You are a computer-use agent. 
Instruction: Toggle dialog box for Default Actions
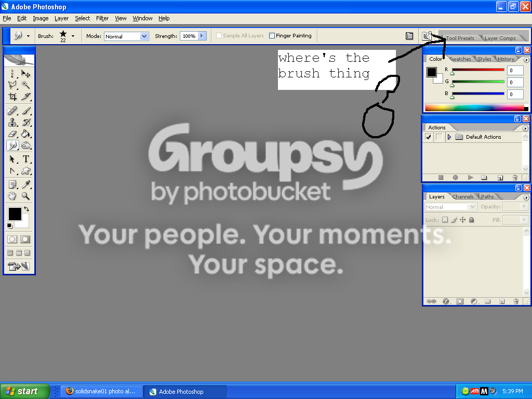tap(439, 137)
